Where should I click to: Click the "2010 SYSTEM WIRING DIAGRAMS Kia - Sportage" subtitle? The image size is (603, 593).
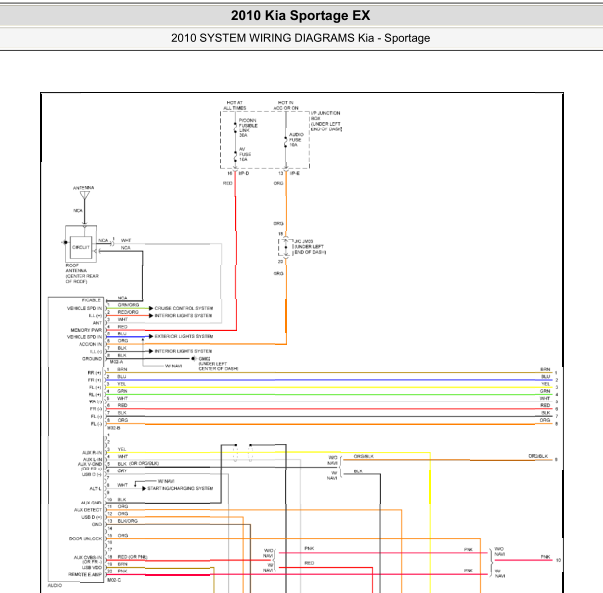coord(300,38)
